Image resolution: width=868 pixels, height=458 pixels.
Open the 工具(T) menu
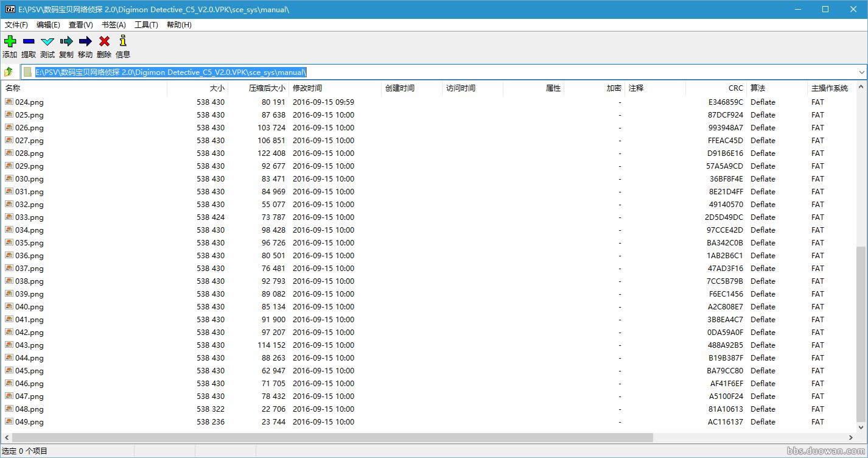pyautogui.click(x=146, y=25)
